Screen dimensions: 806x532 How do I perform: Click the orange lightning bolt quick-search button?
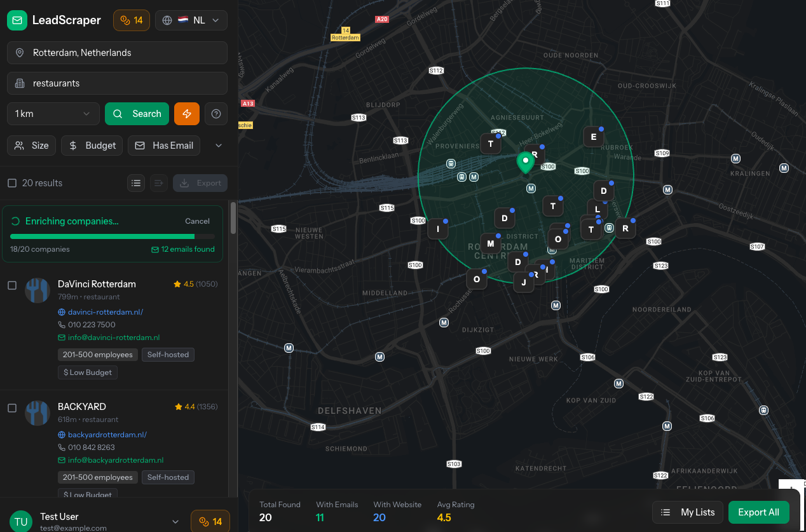pyautogui.click(x=187, y=114)
